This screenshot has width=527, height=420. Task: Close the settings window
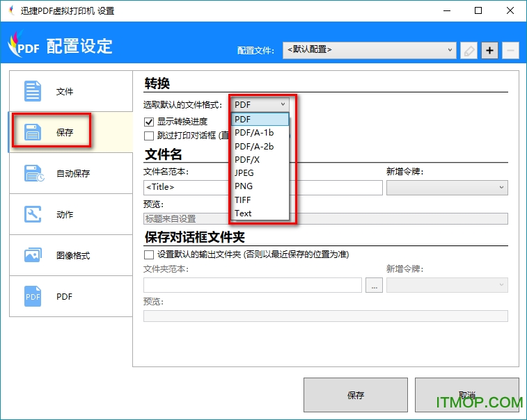coord(510,10)
